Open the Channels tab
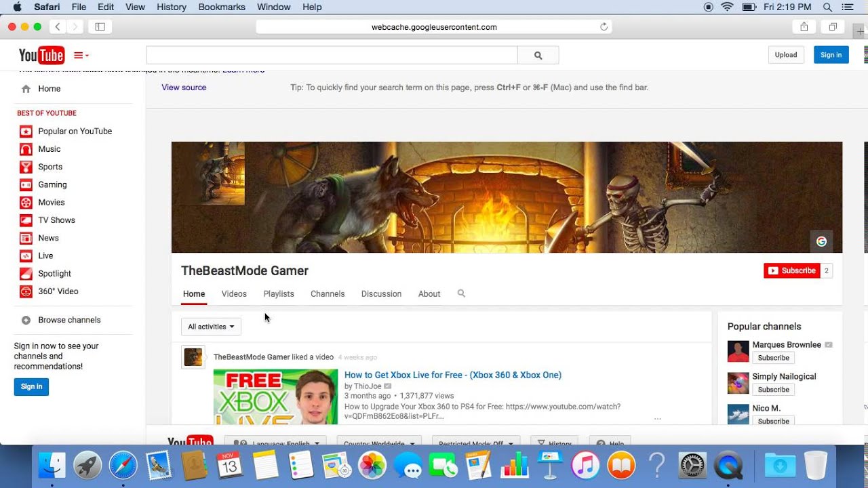The image size is (868, 488). pyautogui.click(x=328, y=294)
